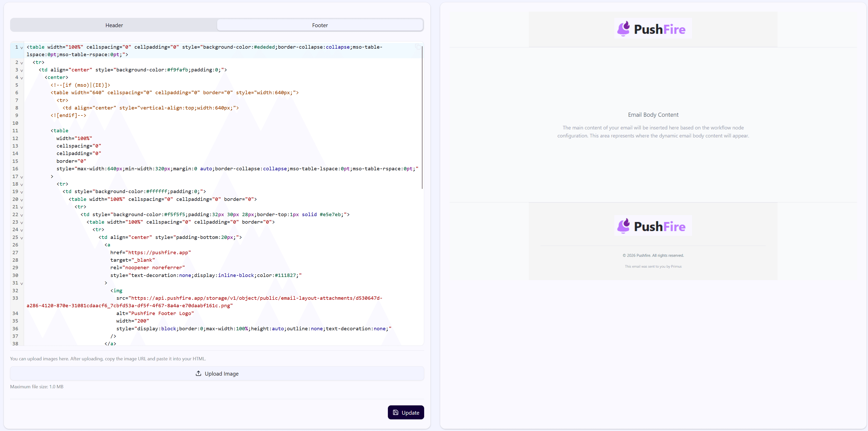868x431 pixels.
Task: Collapse the code fold on line 3
Action: tap(21, 71)
